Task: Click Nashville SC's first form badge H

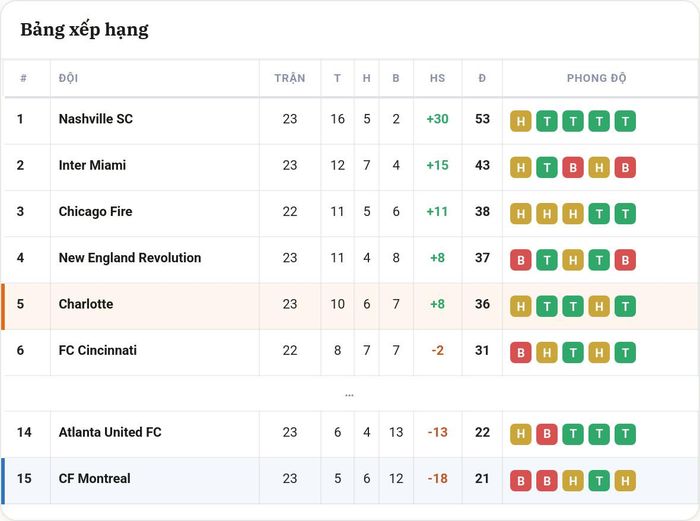Action: pyautogui.click(x=521, y=121)
